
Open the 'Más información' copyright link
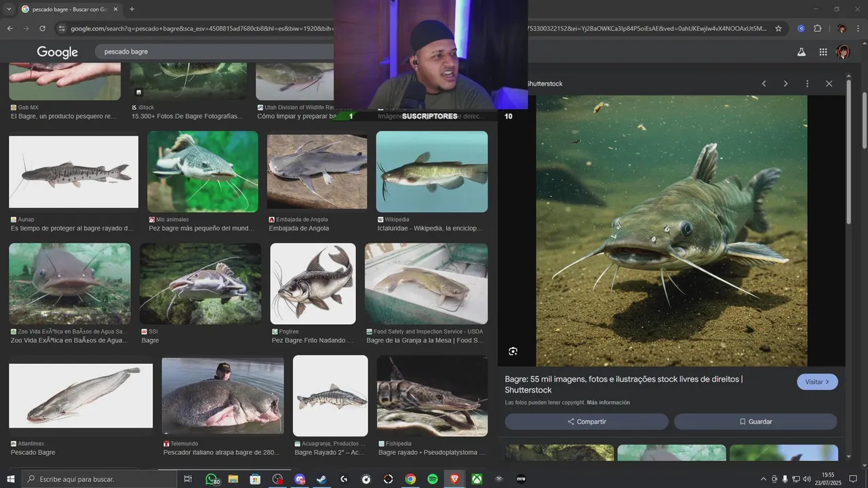(x=608, y=403)
